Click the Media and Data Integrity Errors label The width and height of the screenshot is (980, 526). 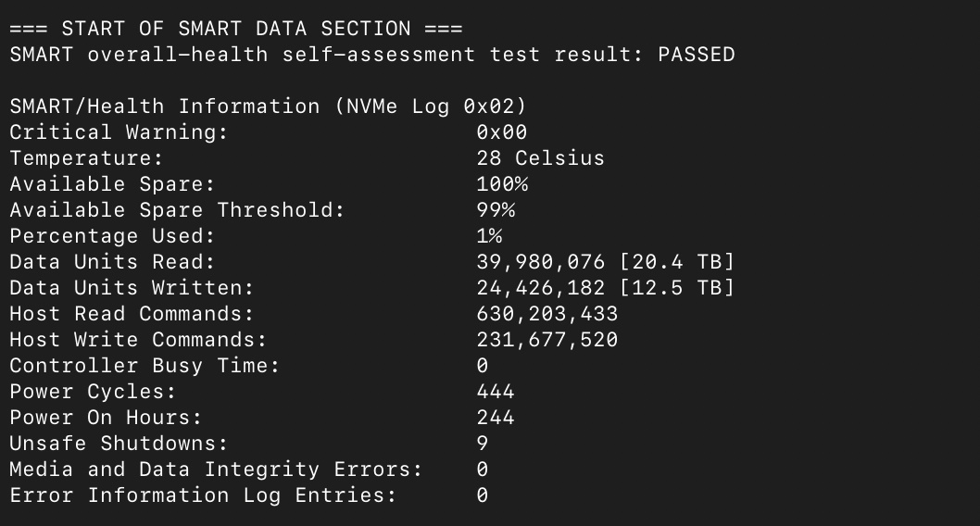tap(216, 470)
